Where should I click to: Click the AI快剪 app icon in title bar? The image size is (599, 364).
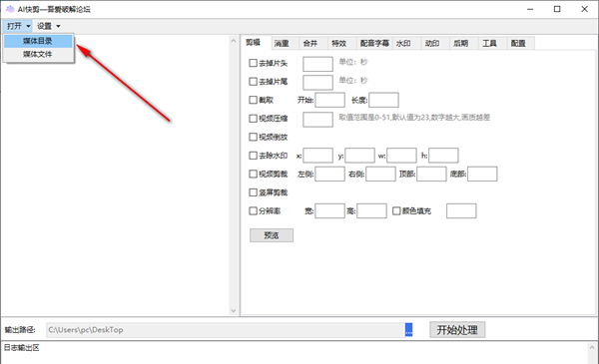[x=10, y=9]
